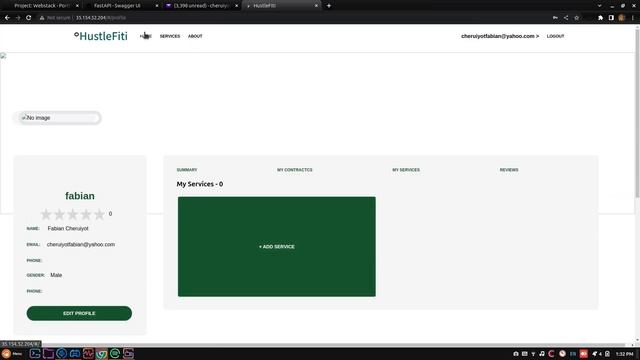The image size is (640, 360).
Task: Bookmark this page with the star icon
Action: (576, 18)
